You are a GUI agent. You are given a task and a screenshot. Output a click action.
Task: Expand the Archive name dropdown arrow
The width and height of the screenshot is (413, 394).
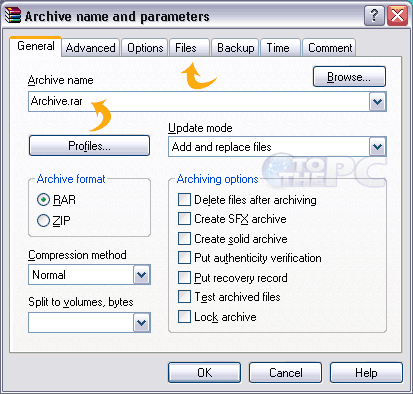click(x=377, y=102)
